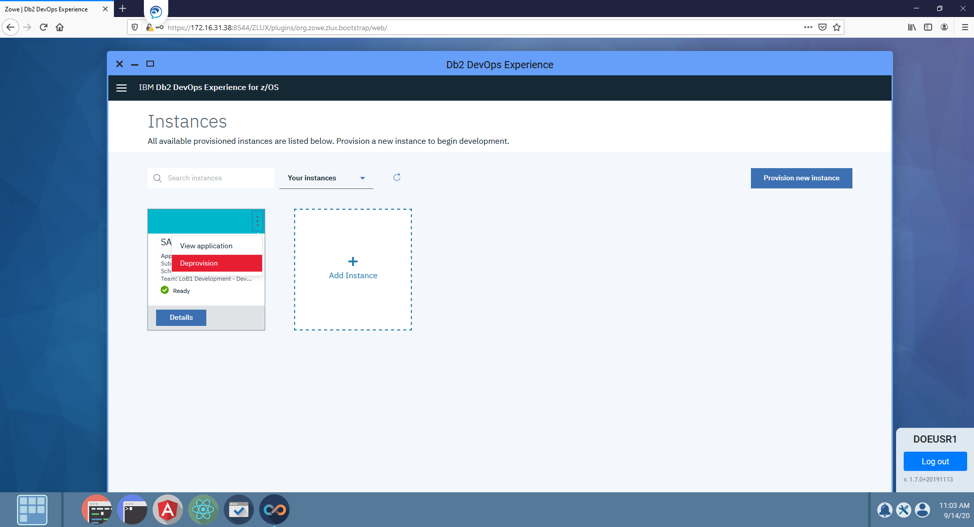Click the plus icon in the Add Instance tile
This screenshot has height=527, width=974.
[x=353, y=262]
